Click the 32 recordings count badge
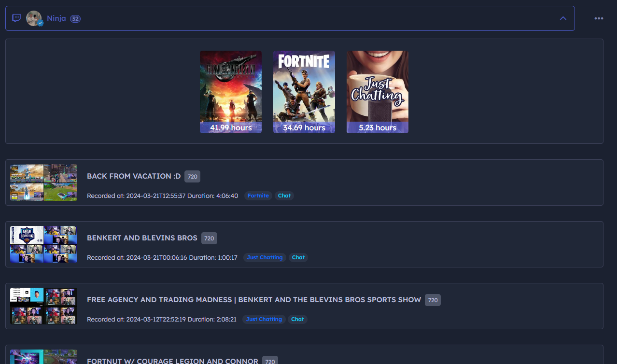617x364 pixels. tap(75, 19)
